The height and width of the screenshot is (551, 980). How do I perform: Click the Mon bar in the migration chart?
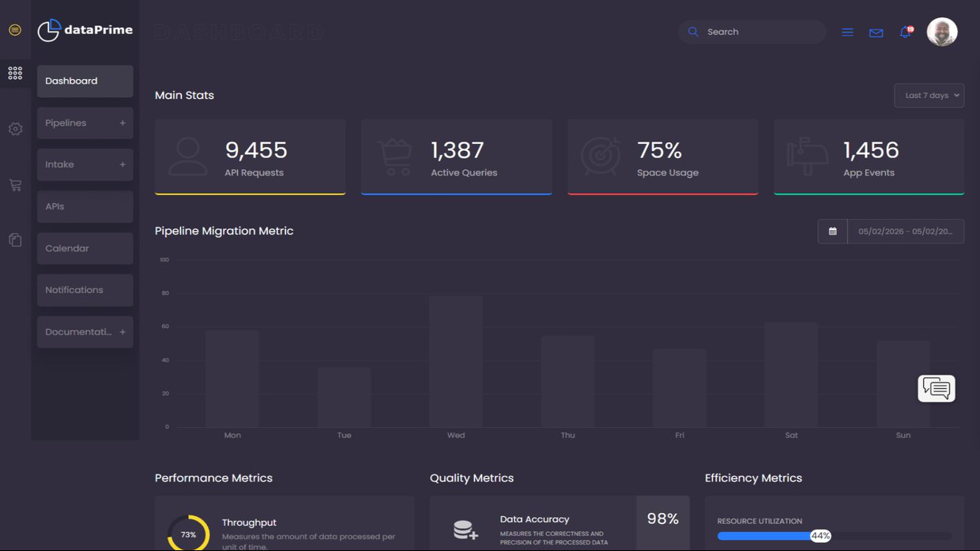pos(232,379)
